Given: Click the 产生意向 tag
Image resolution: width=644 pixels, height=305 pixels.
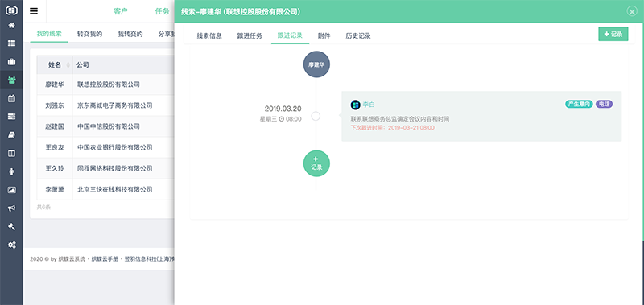Looking at the screenshot, I should [x=579, y=105].
